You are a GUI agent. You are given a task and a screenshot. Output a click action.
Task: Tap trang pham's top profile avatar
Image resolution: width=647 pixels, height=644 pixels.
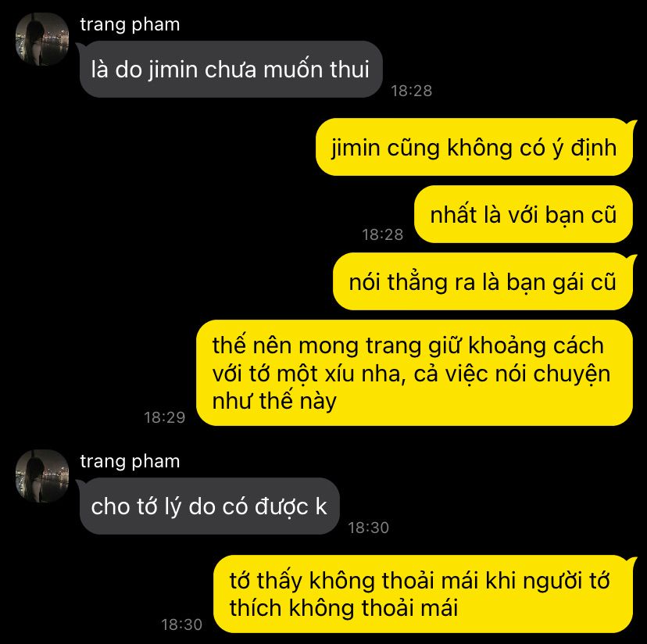coord(41,39)
